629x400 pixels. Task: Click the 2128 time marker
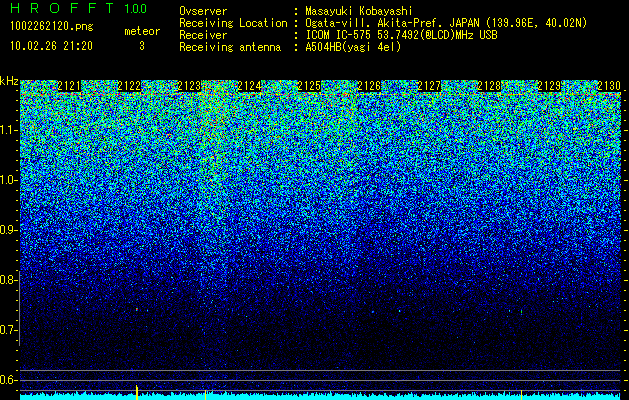489,86
